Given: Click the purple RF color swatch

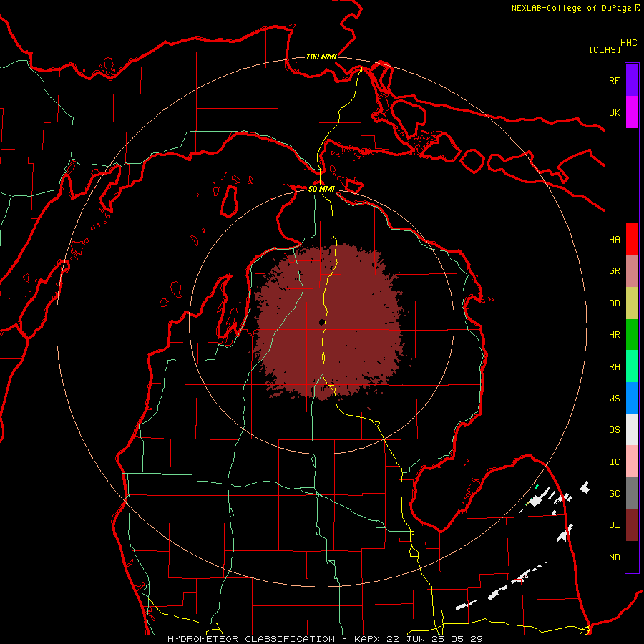Looking at the screenshot, I should click(632, 80).
